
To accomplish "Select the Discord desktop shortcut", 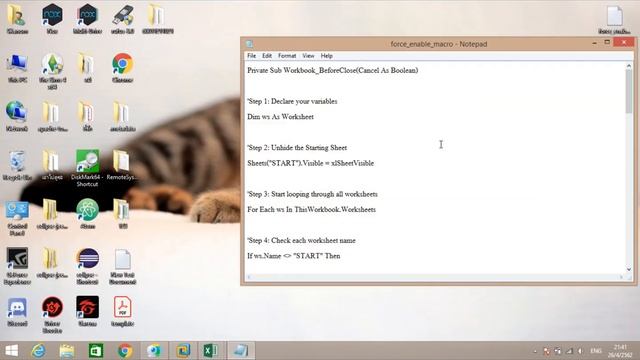I will pyautogui.click(x=17, y=311).
